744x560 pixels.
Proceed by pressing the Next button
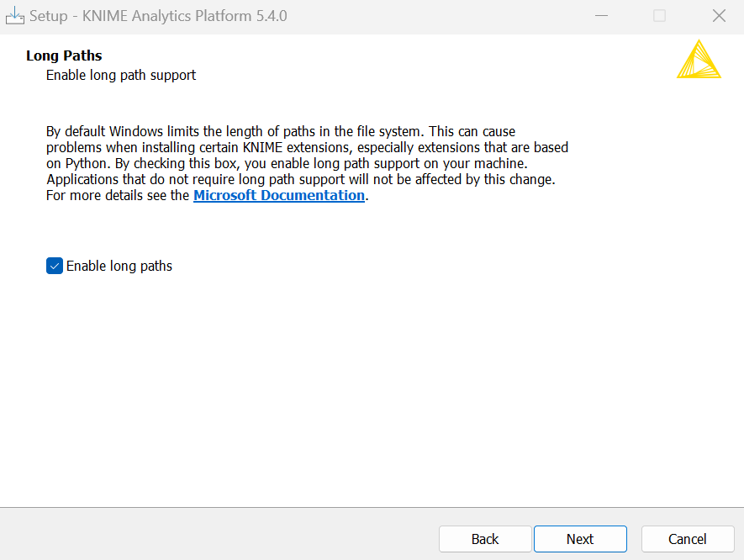point(580,539)
